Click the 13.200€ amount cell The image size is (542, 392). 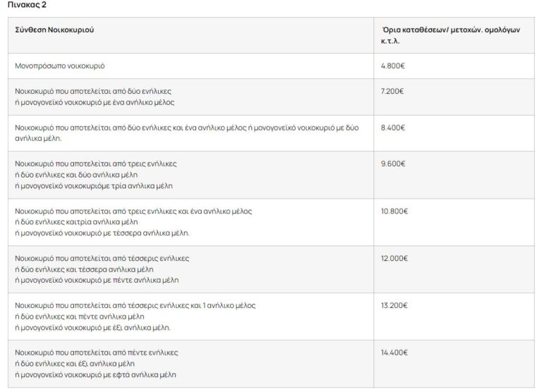click(x=395, y=305)
